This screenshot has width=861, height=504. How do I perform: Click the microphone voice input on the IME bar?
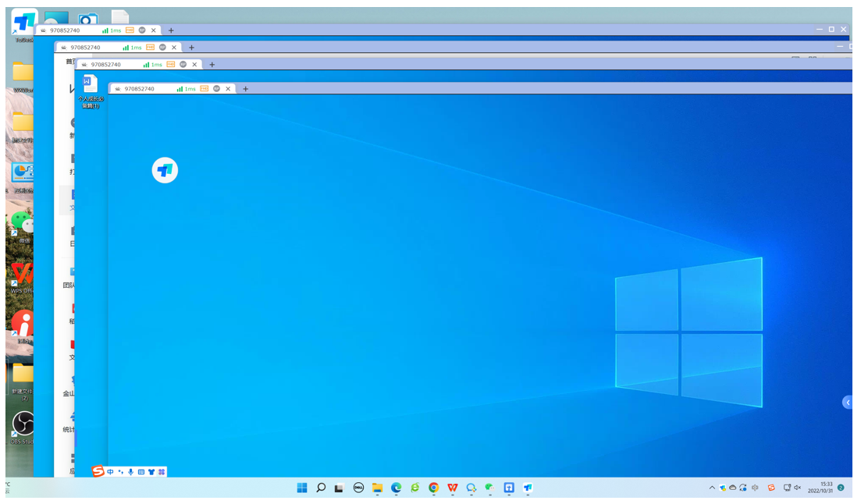130,471
